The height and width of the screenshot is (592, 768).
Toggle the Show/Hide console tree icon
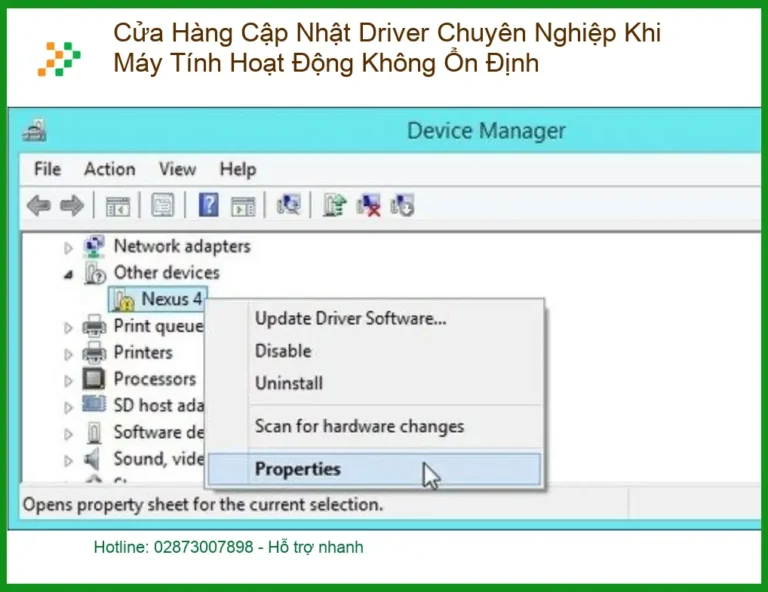pos(118,206)
